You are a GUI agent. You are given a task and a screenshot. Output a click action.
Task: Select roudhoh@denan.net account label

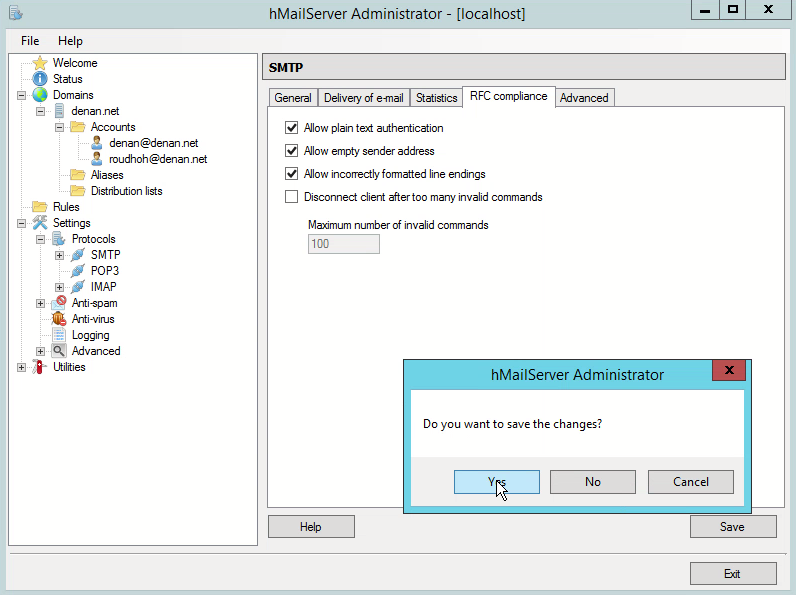158,159
